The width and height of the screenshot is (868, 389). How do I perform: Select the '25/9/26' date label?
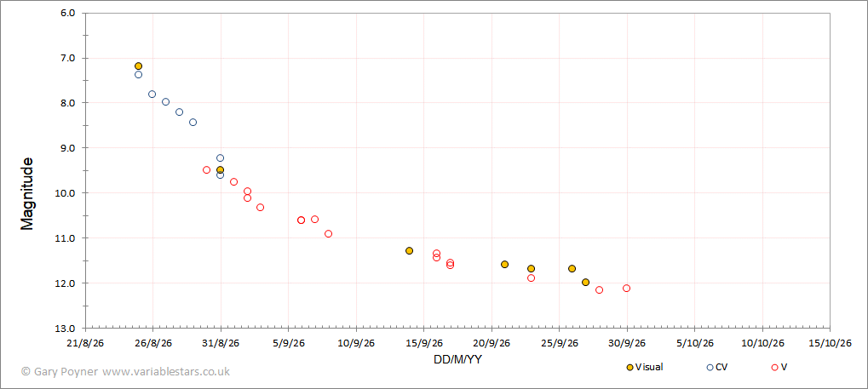click(x=559, y=343)
